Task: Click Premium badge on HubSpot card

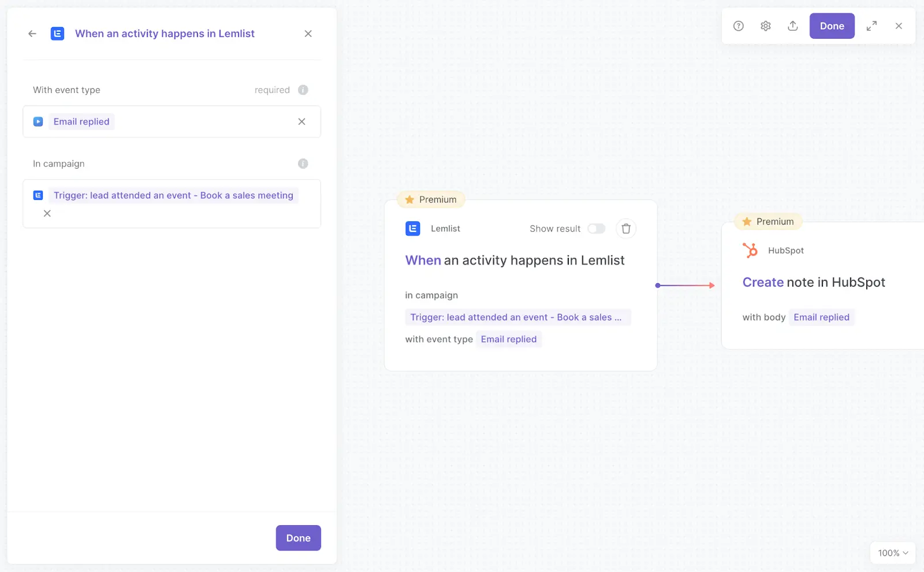Action: click(x=768, y=222)
